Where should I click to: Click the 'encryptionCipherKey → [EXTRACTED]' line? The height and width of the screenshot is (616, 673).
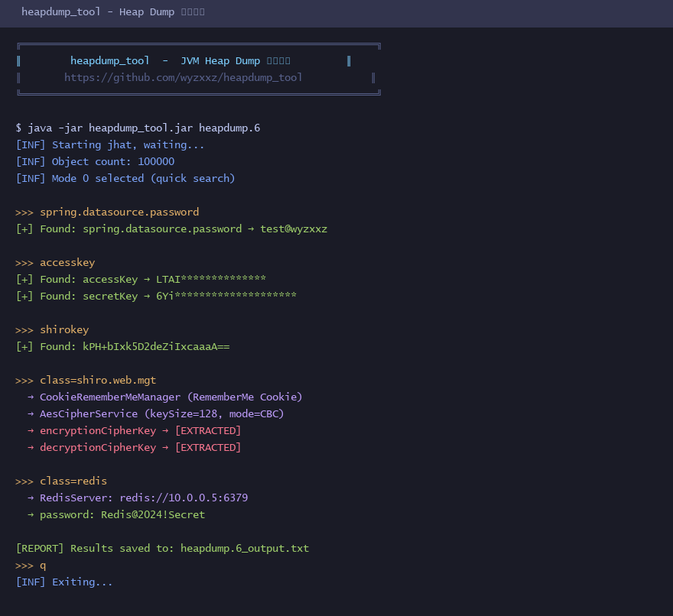(134, 431)
